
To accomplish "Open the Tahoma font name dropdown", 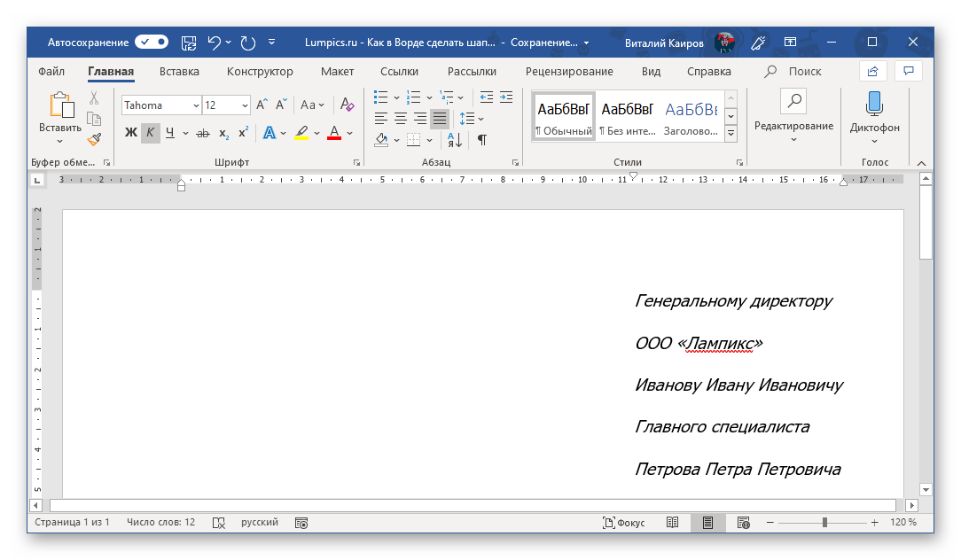I will tap(195, 105).
